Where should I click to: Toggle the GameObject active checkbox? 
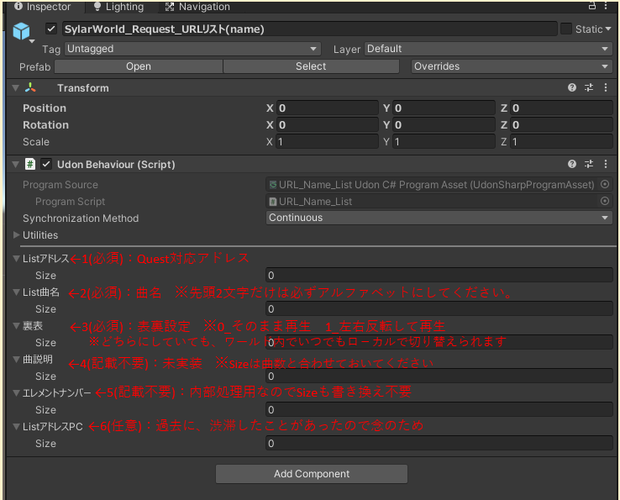click(51, 28)
